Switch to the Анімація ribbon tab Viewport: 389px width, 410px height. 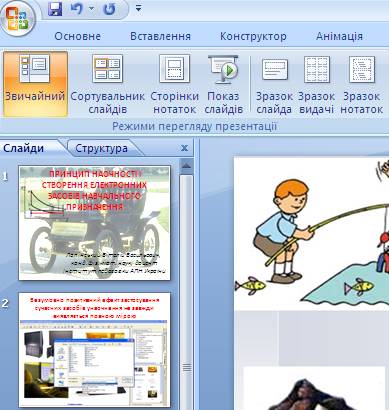pyautogui.click(x=339, y=36)
